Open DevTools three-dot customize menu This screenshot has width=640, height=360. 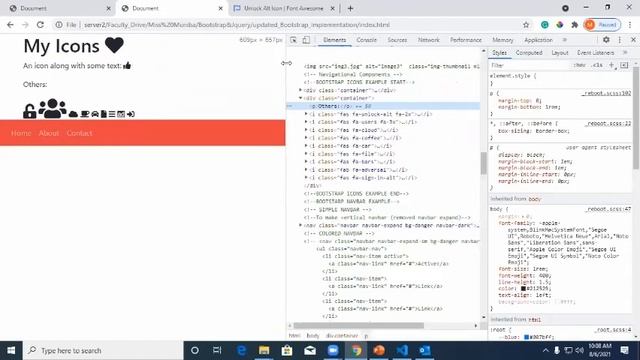point(620,40)
